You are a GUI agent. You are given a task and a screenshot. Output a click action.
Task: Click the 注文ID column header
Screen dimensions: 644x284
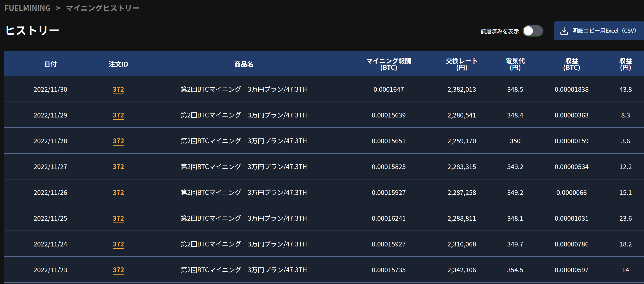click(x=118, y=64)
